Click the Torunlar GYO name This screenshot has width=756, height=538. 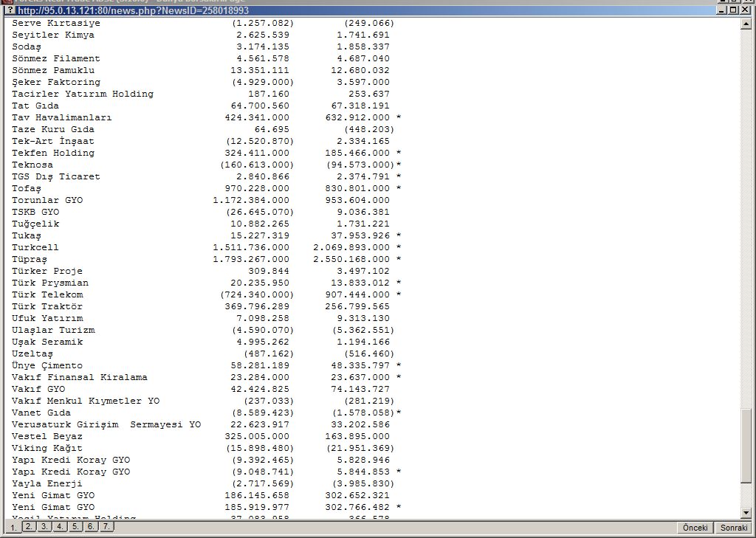[47, 200]
